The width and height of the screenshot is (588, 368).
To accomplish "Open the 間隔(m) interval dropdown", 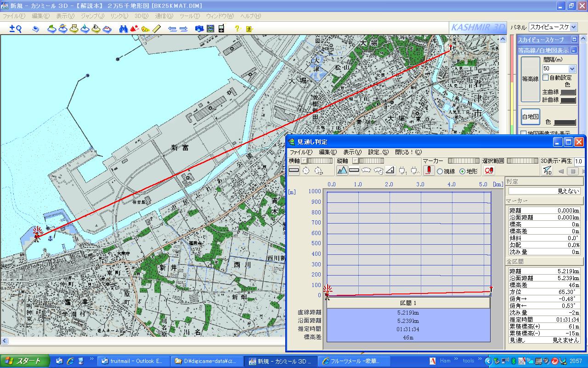I will (572, 69).
